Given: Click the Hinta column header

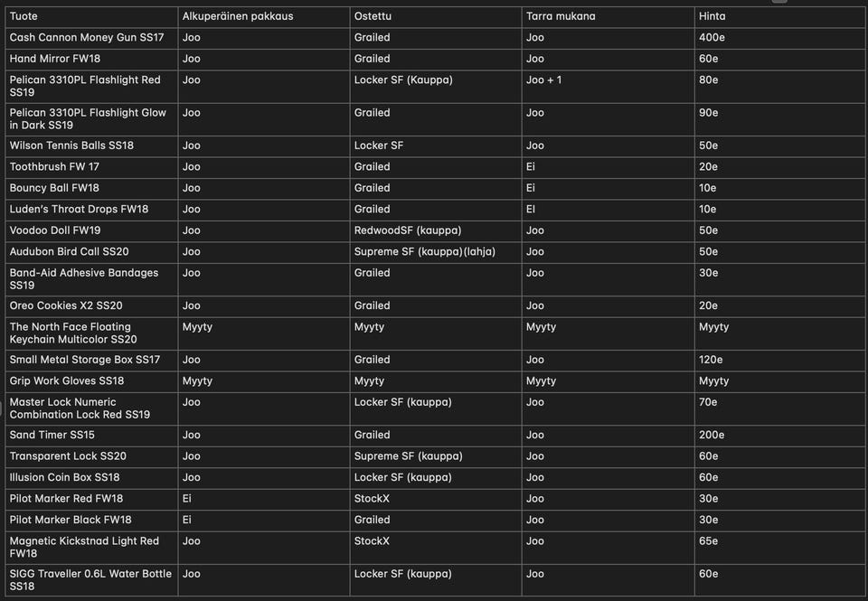Looking at the screenshot, I should tap(712, 16).
